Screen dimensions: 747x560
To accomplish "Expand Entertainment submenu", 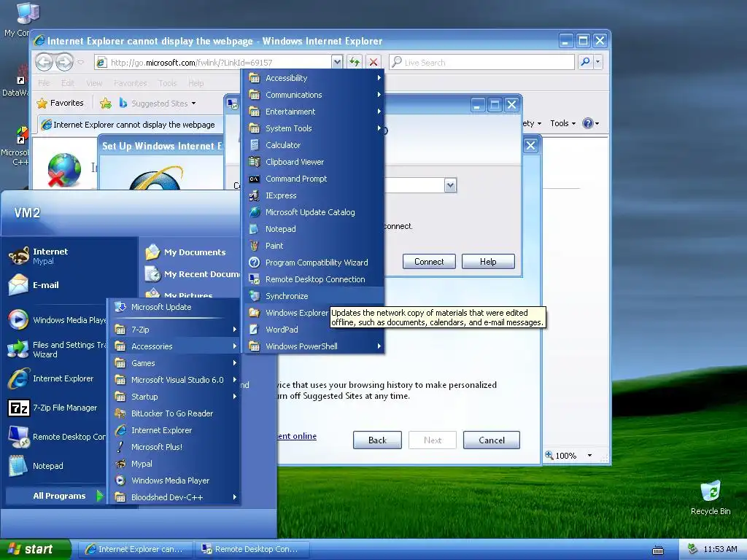I will click(x=314, y=112).
